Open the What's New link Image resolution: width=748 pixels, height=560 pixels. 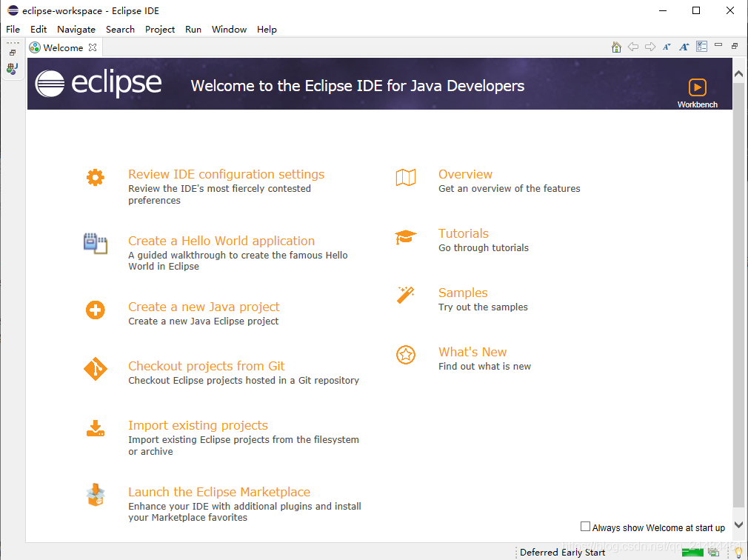[472, 352]
